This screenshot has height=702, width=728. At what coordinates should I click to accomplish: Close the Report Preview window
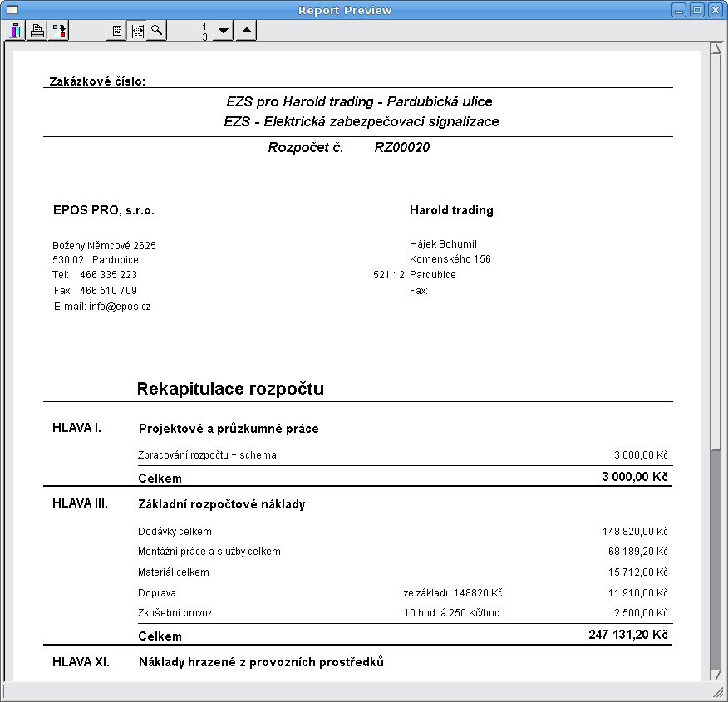pos(715,10)
